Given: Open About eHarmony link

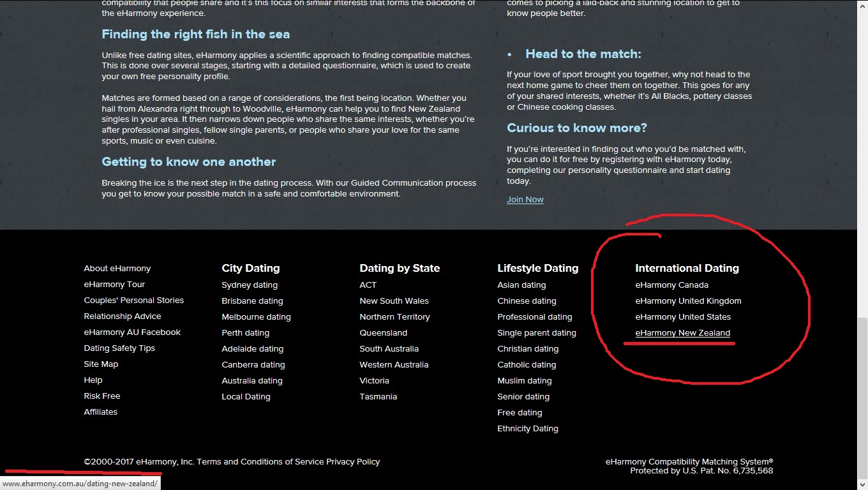Looking at the screenshot, I should (x=117, y=269).
